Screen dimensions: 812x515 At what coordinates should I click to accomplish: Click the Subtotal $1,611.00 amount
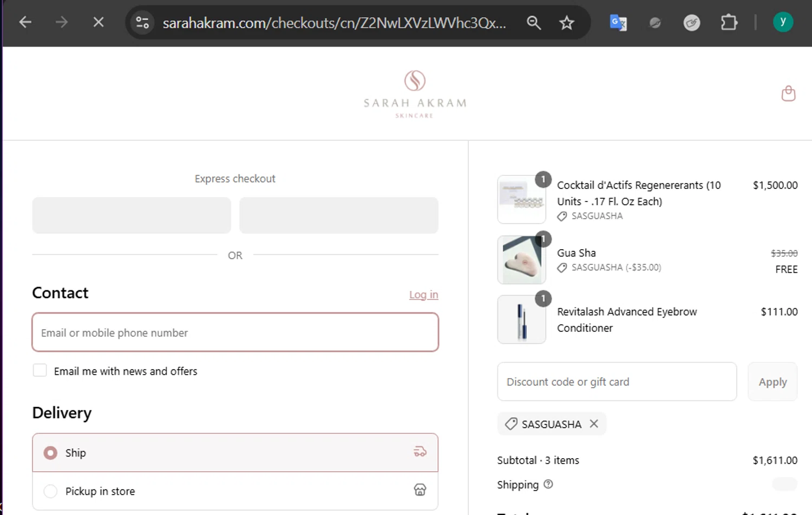coord(775,460)
